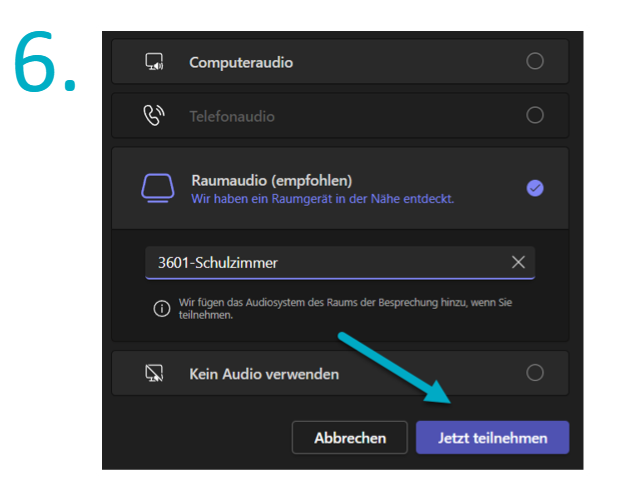Viewport: 619px width, 496px height.
Task: Click the Telefonaudio label text
Action: (232, 116)
